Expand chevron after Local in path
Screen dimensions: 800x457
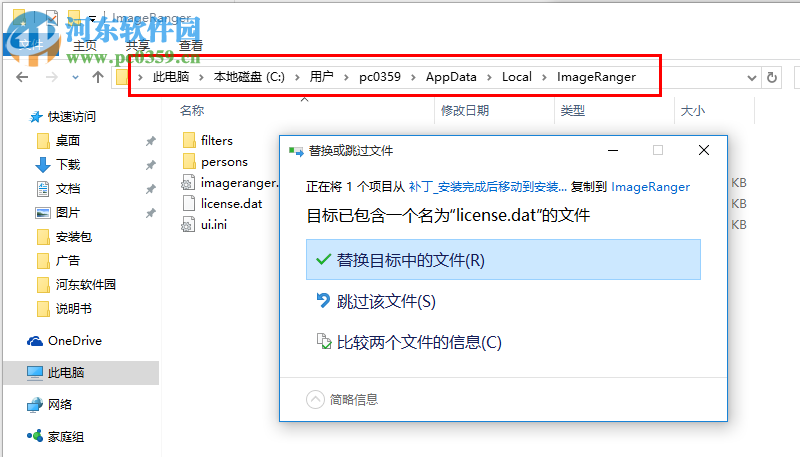(544, 78)
